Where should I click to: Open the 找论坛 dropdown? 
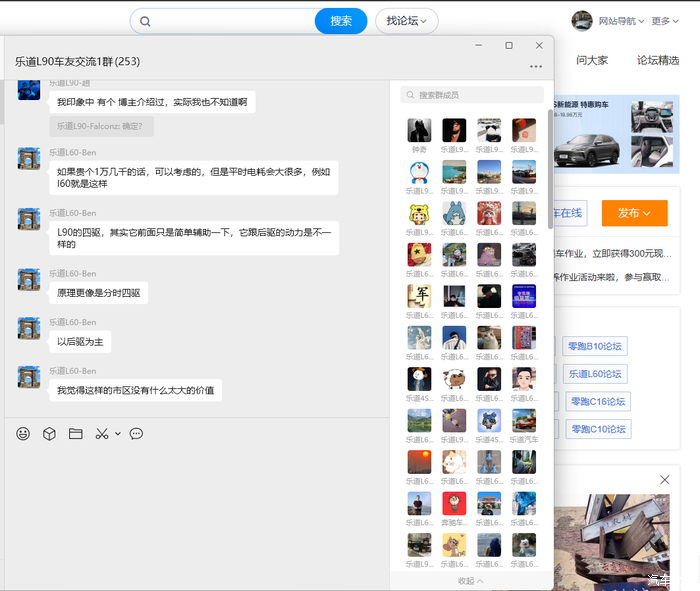(x=407, y=21)
